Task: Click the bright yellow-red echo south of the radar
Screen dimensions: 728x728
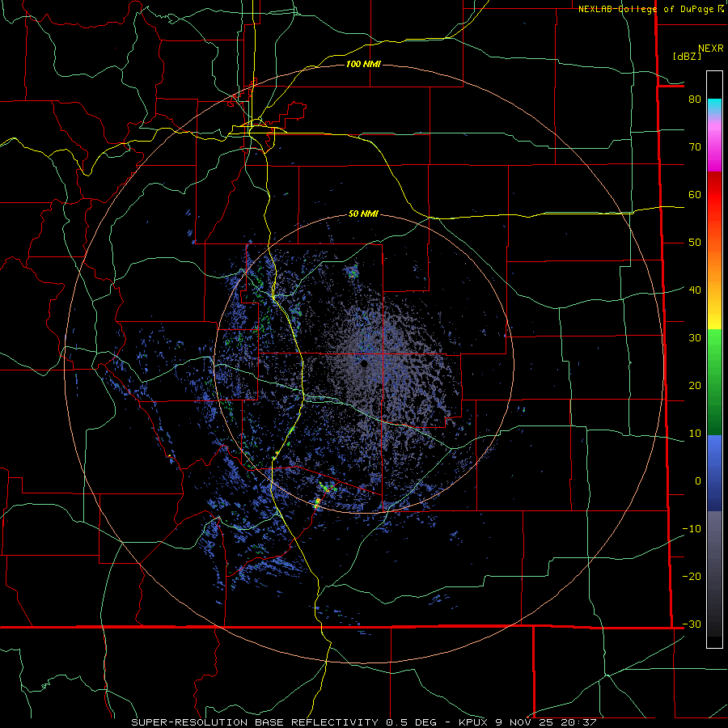Action: (x=318, y=502)
